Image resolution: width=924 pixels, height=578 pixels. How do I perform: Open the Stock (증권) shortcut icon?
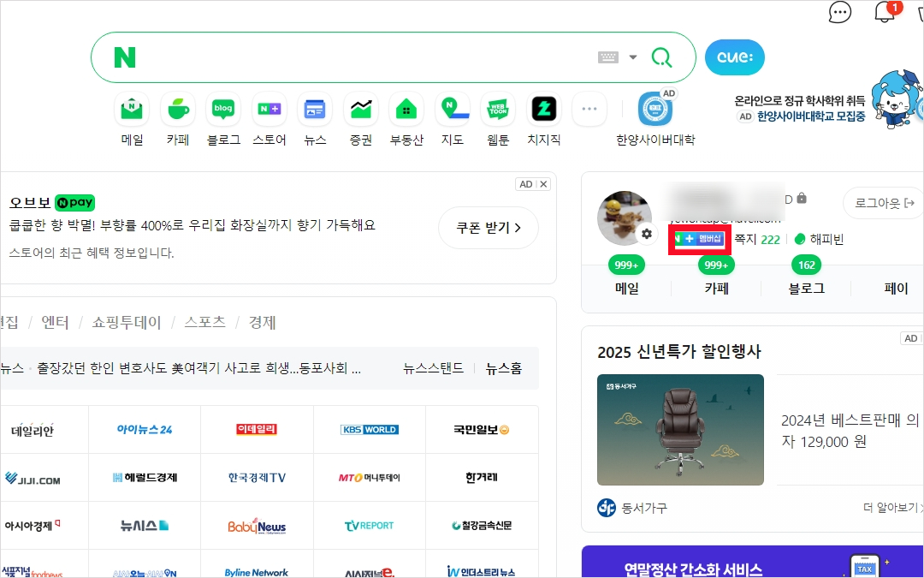361,109
